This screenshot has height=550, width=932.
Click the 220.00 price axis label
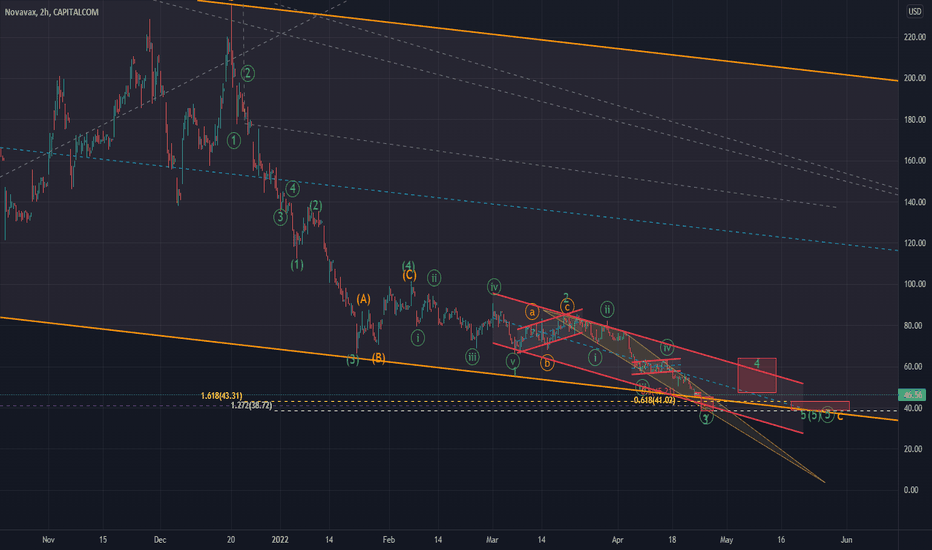click(x=915, y=37)
